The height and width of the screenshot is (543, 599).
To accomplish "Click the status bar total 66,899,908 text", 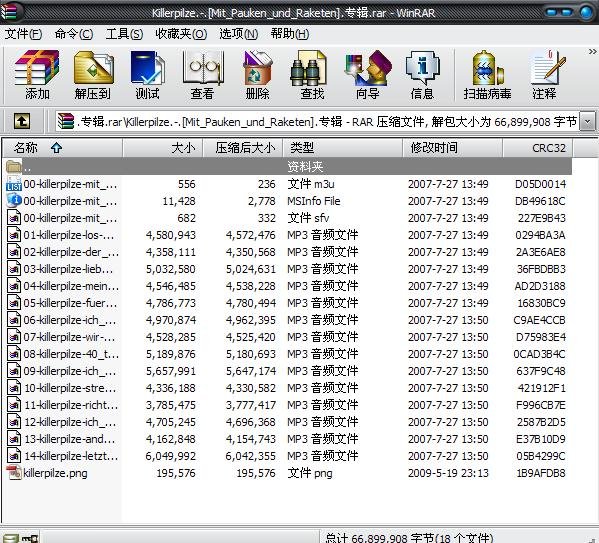I will [409, 538].
